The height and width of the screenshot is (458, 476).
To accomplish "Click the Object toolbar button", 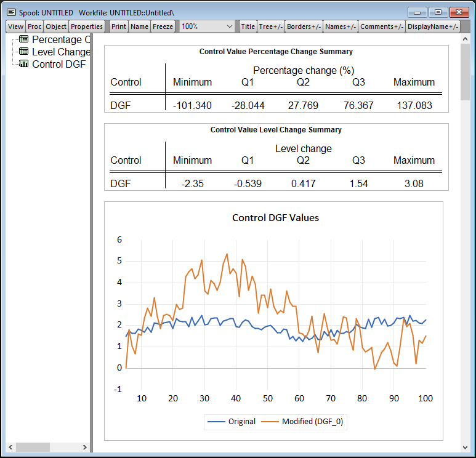I will (x=56, y=26).
